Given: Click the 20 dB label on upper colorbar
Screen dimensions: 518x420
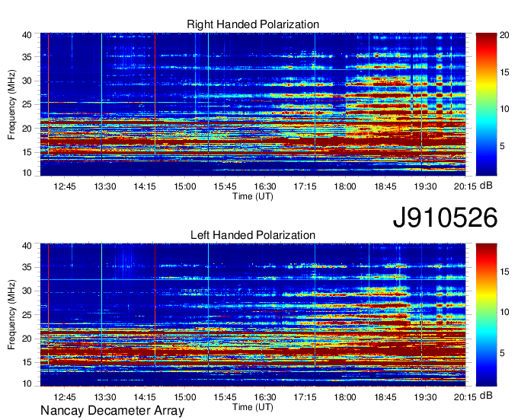Looking at the screenshot, I should [504, 35].
